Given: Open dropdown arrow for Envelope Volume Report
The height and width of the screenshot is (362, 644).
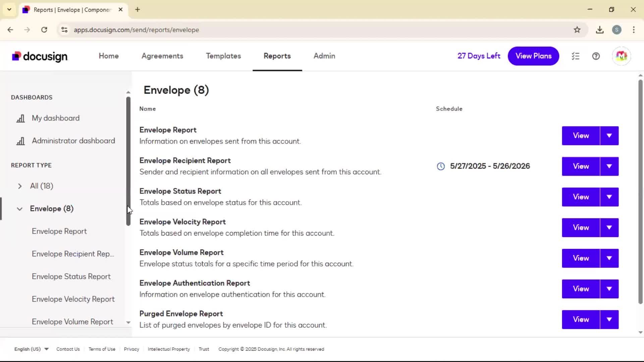Looking at the screenshot, I should (x=609, y=258).
